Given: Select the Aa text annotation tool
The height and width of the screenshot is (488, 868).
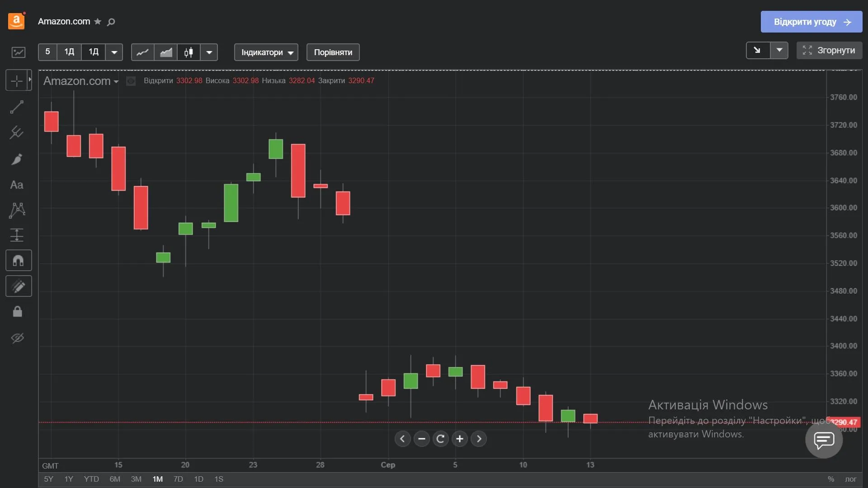Looking at the screenshot, I should point(17,185).
